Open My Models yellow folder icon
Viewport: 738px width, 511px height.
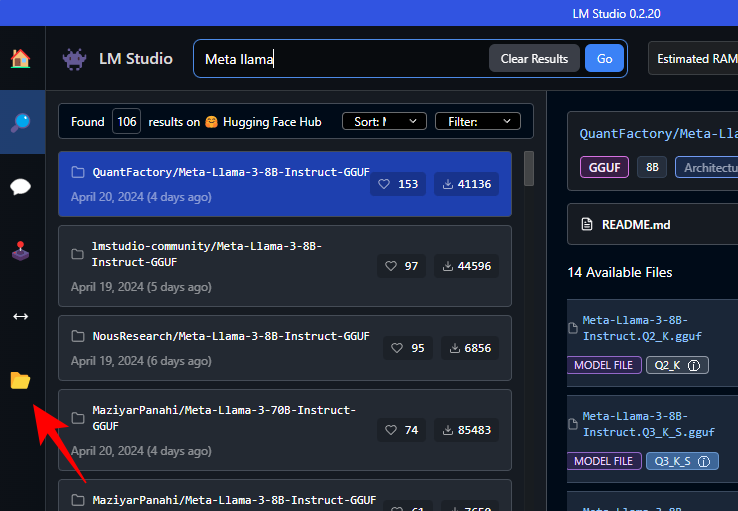click(20, 380)
